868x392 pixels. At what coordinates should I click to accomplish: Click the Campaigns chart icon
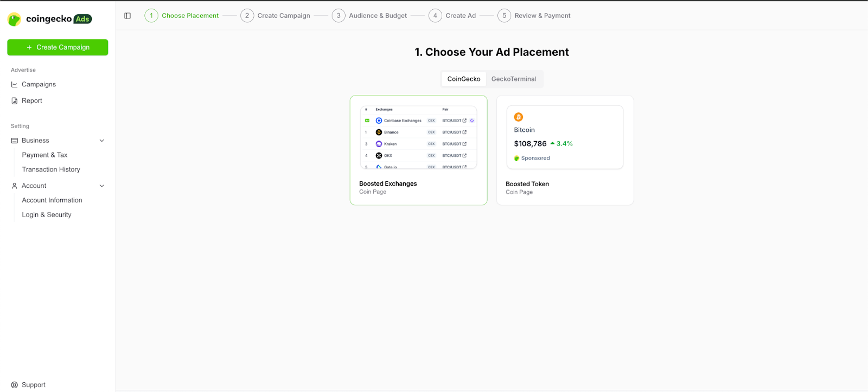click(x=15, y=85)
